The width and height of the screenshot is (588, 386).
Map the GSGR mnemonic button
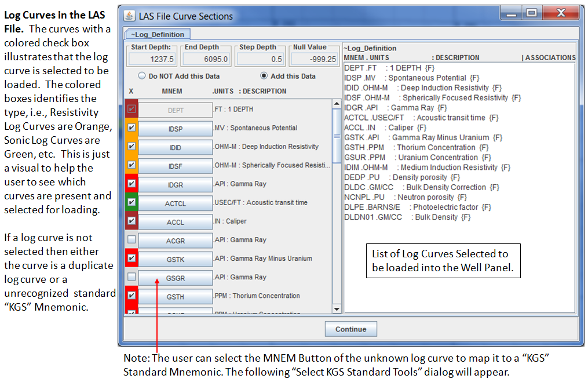pos(176,278)
